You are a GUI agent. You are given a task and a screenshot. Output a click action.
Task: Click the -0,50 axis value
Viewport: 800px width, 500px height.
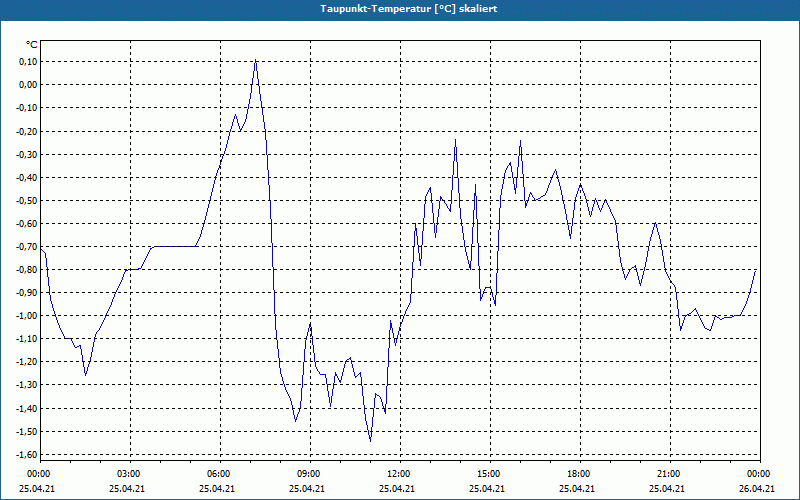(26, 201)
